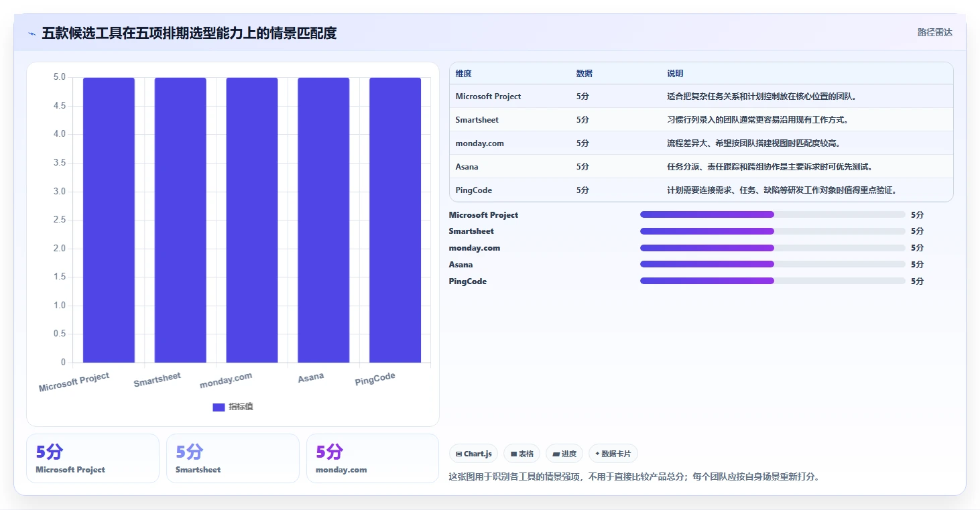Click the Microsoft Project x-axis label
This screenshot has height=510, width=980.
click(x=74, y=382)
